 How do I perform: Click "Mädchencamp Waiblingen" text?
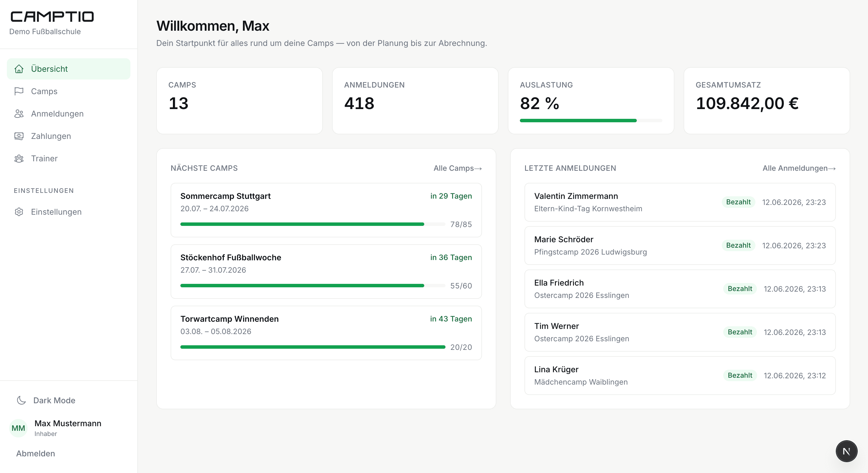(x=580, y=382)
